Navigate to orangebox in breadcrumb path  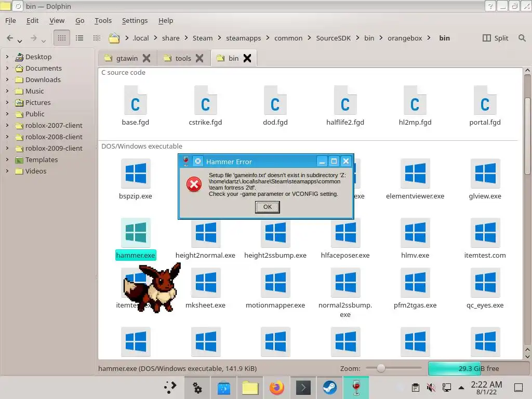click(x=405, y=38)
